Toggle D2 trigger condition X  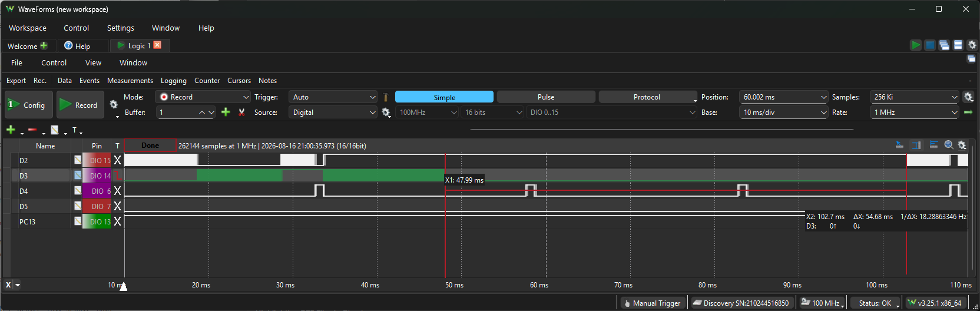(117, 160)
